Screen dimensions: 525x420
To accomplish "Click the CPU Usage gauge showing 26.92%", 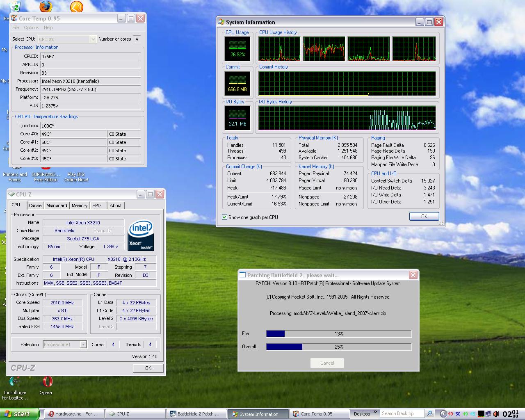I will [237, 48].
